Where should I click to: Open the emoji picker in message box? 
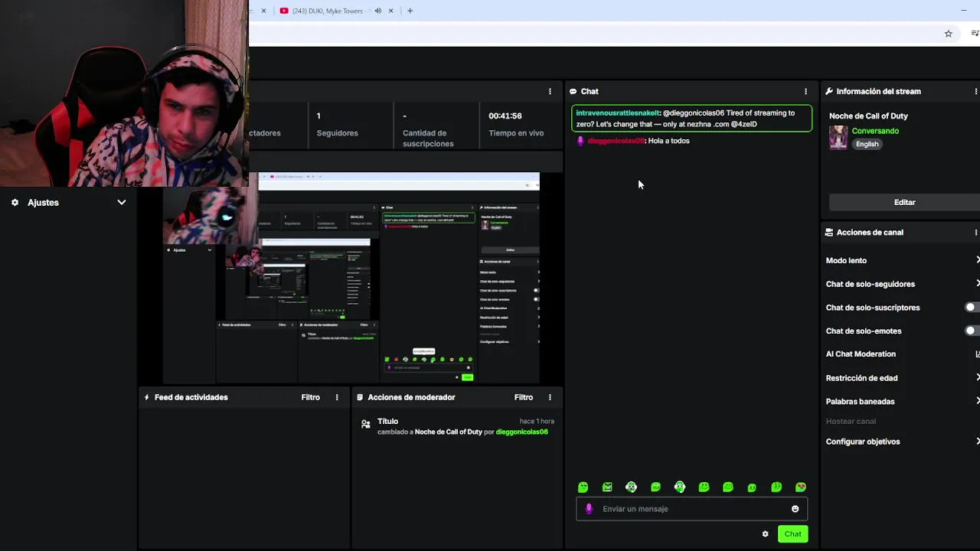pos(795,509)
